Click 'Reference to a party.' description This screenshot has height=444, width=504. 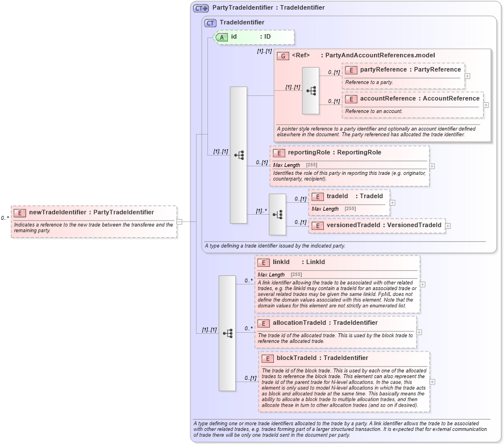tap(369, 82)
